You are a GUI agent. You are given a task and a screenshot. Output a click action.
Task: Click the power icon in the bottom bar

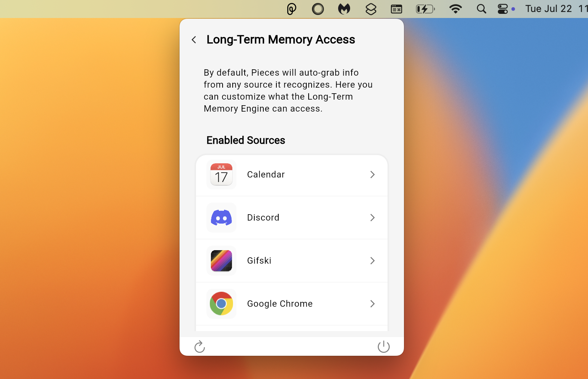[x=384, y=347]
